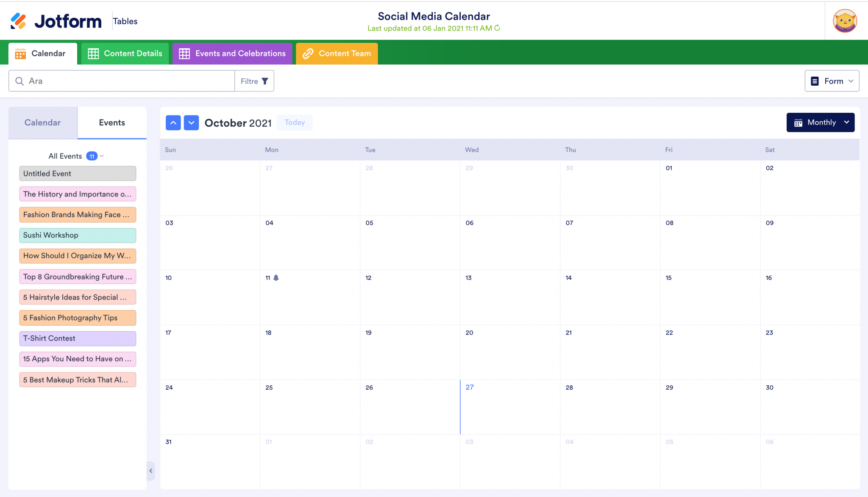
Task: Select the purple T-Shirt Contest event
Action: pyautogui.click(x=78, y=338)
